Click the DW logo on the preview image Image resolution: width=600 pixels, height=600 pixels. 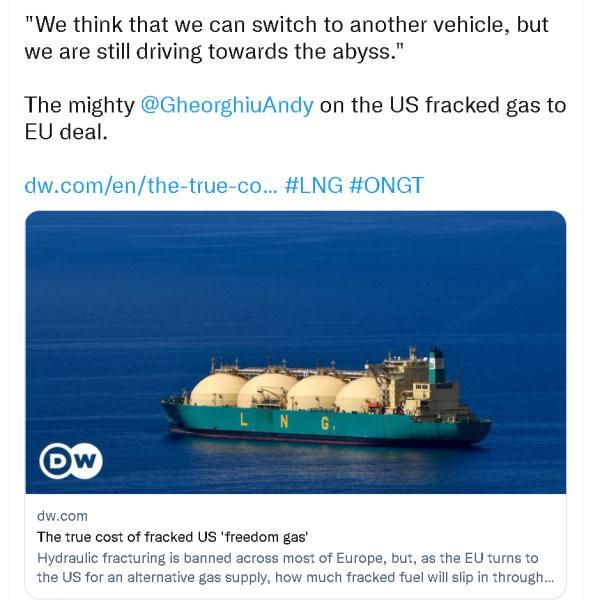[x=71, y=461]
